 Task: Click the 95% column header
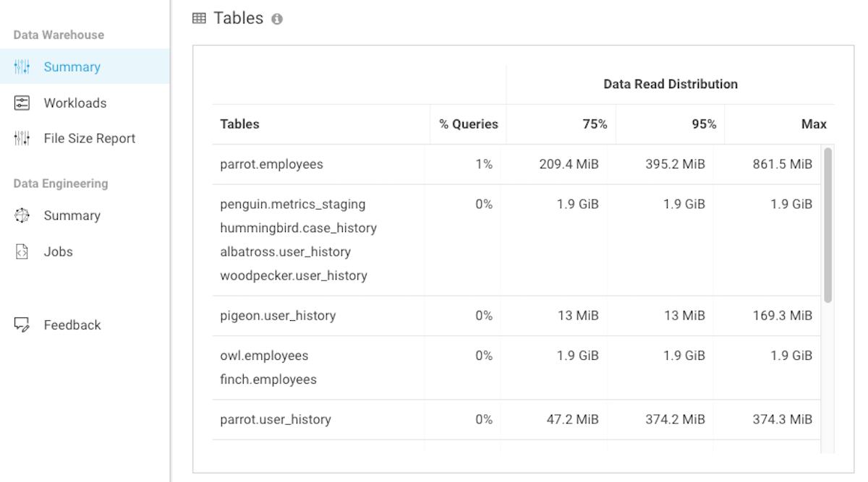click(x=703, y=124)
